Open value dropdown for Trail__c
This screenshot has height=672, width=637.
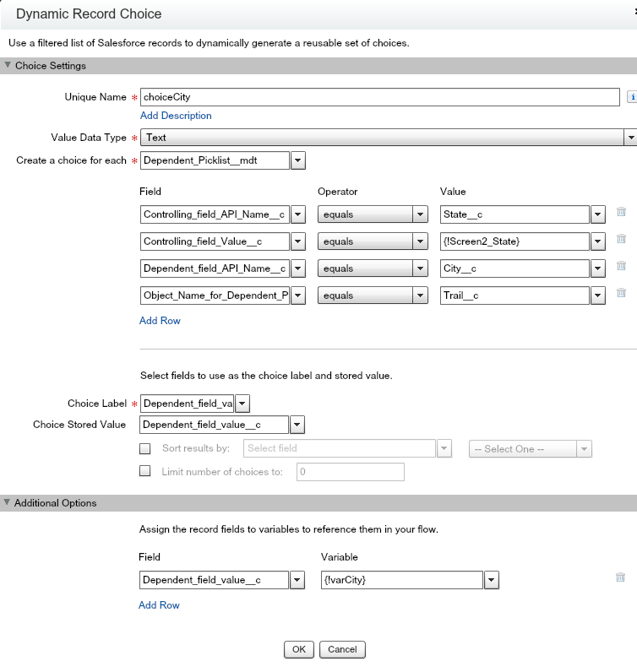[597, 295]
